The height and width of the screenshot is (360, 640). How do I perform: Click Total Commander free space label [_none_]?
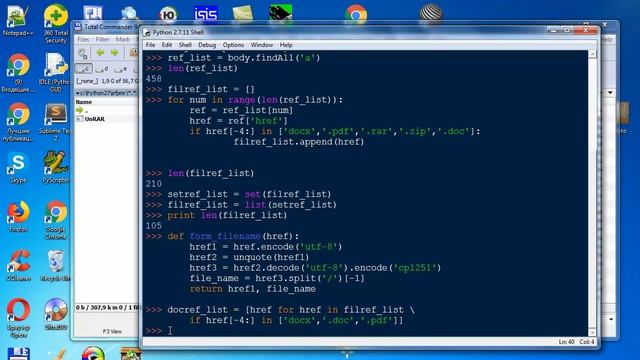(87, 81)
